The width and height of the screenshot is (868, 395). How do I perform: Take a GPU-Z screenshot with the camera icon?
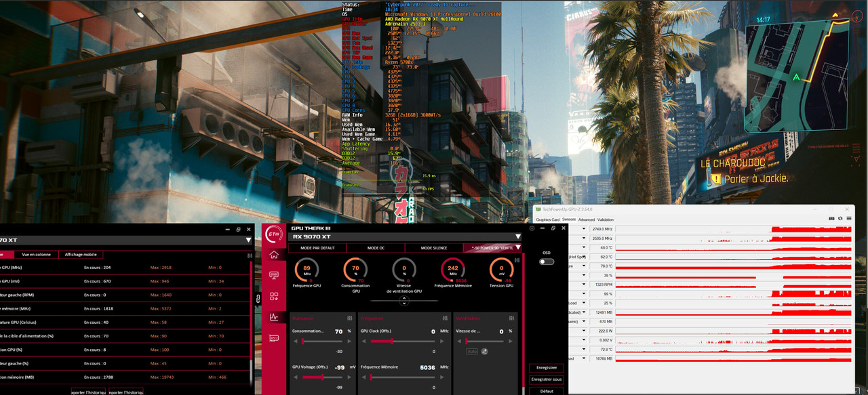[x=832, y=219]
